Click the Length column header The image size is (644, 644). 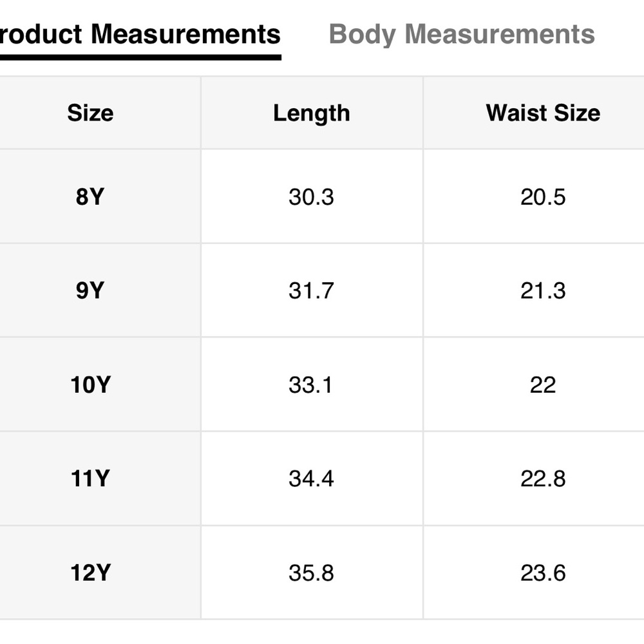click(311, 114)
